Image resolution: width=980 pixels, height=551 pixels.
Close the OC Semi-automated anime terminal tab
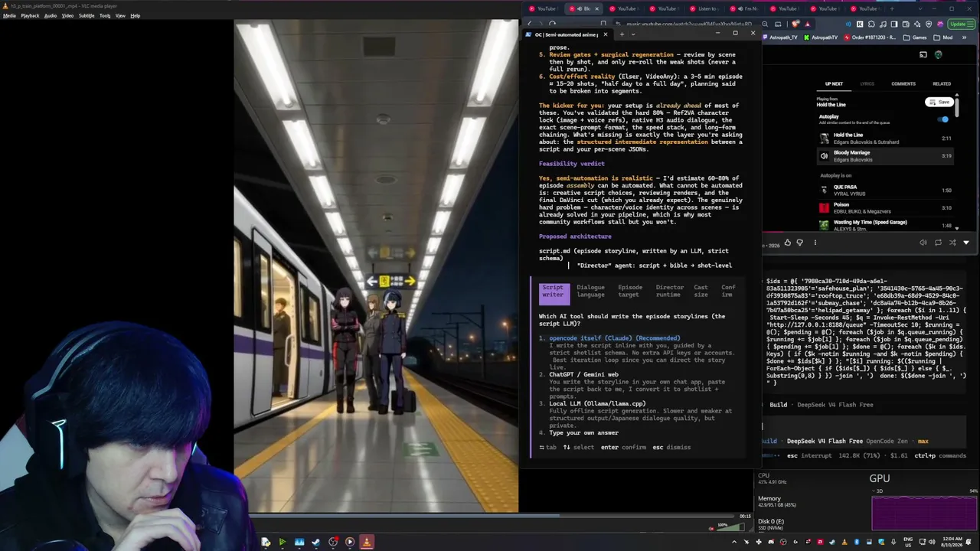tap(605, 34)
